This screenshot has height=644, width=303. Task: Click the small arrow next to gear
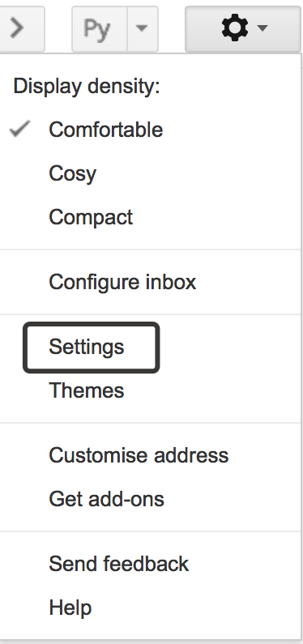click(262, 28)
